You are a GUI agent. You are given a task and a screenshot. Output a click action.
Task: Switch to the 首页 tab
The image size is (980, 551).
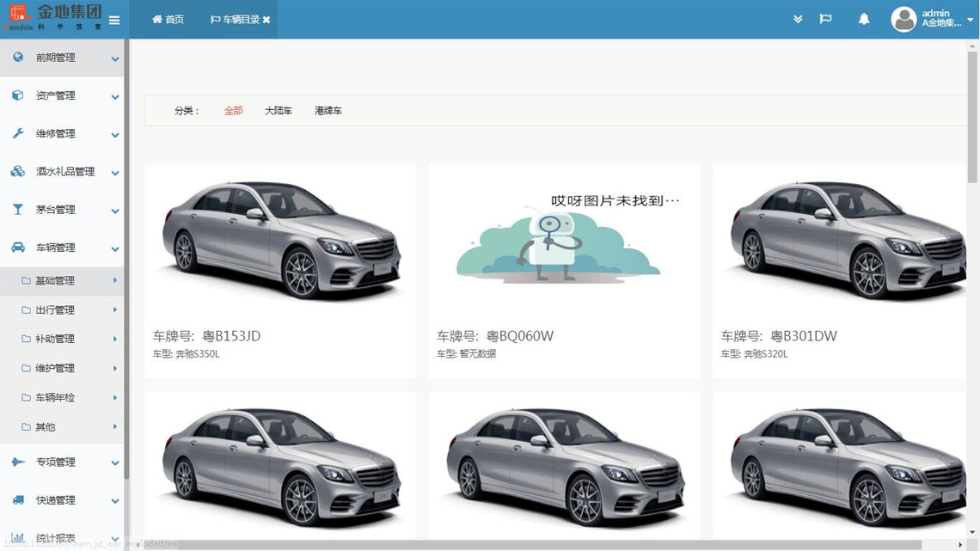click(x=168, y=19)
